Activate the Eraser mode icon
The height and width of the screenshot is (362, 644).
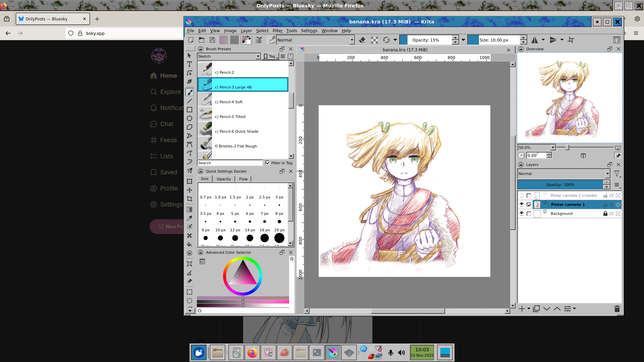click(362, 40)
